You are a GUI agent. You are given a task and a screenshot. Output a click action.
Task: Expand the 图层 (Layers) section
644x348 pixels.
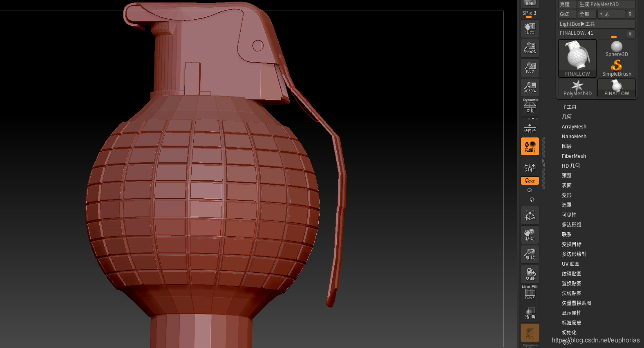[x=567, y=146]
